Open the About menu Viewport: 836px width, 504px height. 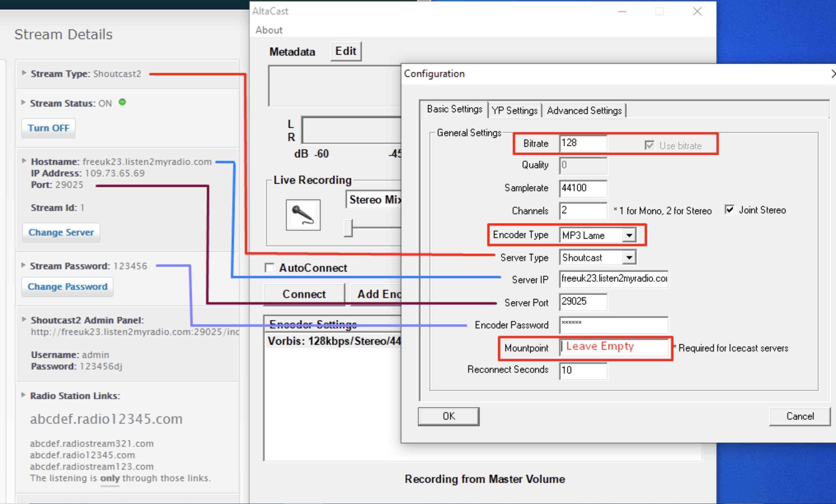click(x=269, y=30)
